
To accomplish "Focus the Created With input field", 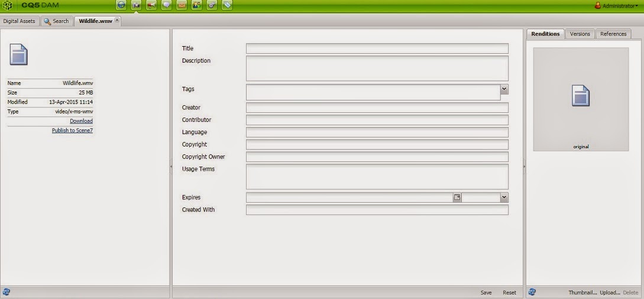I will [x=377, y=210].
